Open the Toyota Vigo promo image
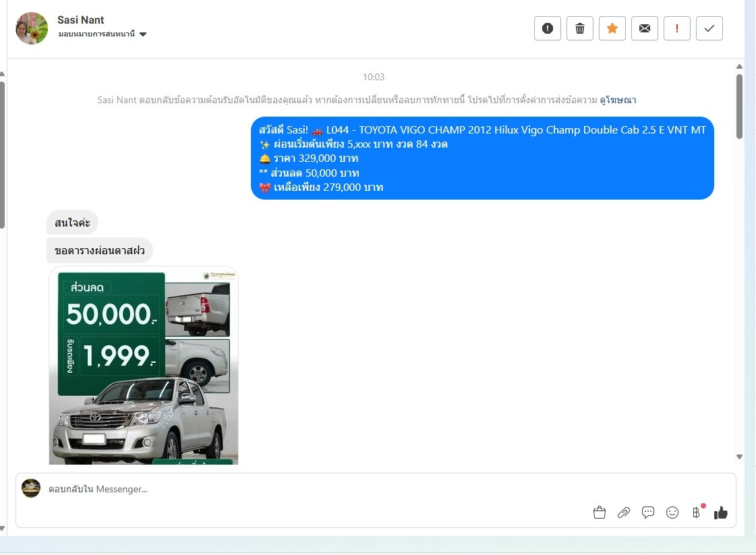 tap(144, 366)
